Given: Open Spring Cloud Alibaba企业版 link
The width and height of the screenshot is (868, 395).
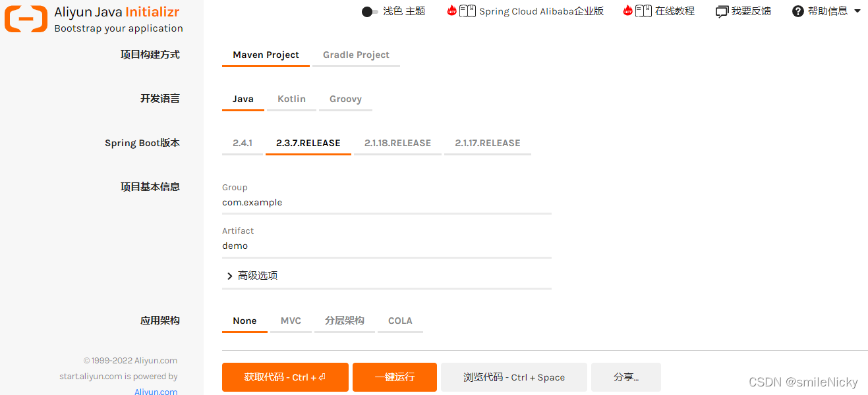Looking at the screenshot, I should 541,11.
